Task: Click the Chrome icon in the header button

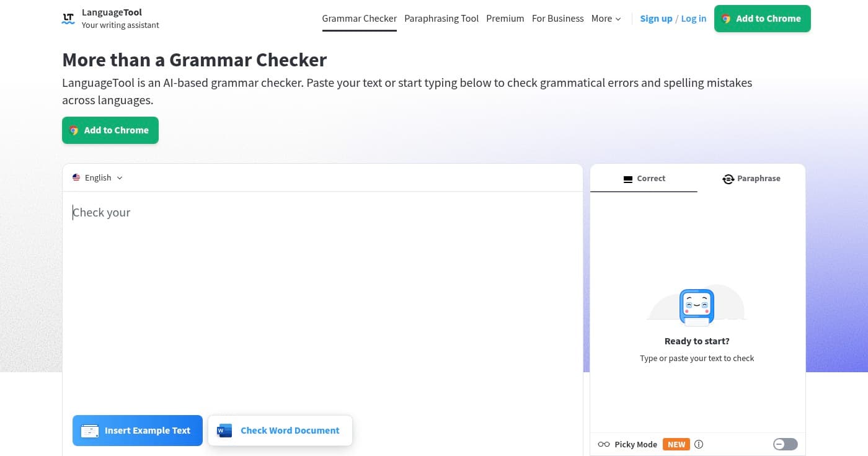Action: pyautogui.click(x=727, y=19)
